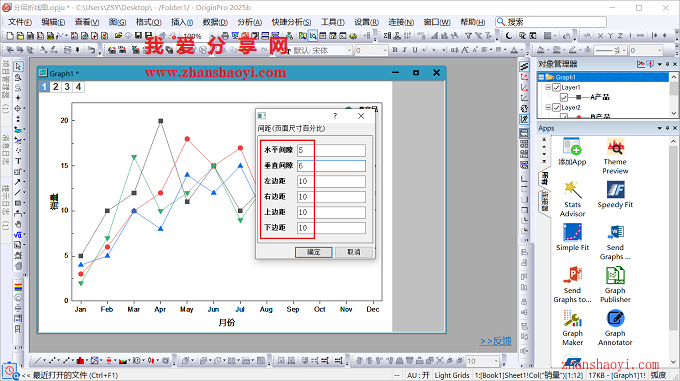Viewport: 680px width, 381px height.
Task: Open the 分析(A) menu
Action: pos(249,22)
